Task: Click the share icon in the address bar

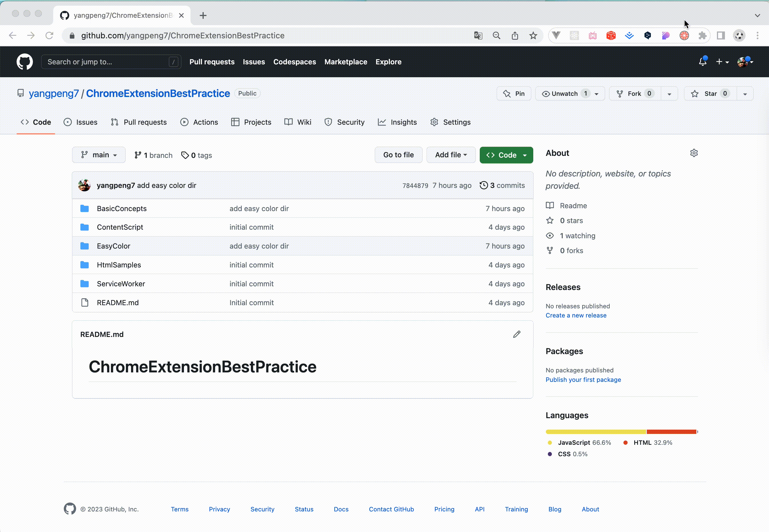Action: (515, 35)
